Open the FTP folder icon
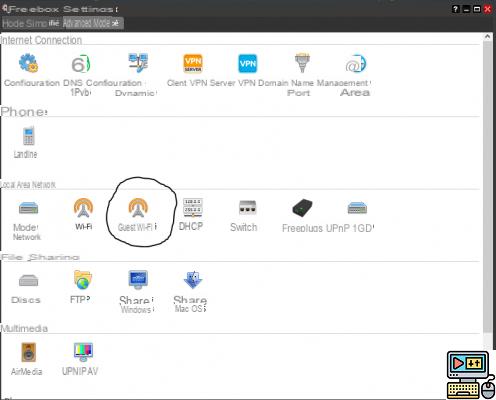Image resolution: width=496 pixels, height=400 pixels. click(x=83, y=280)
